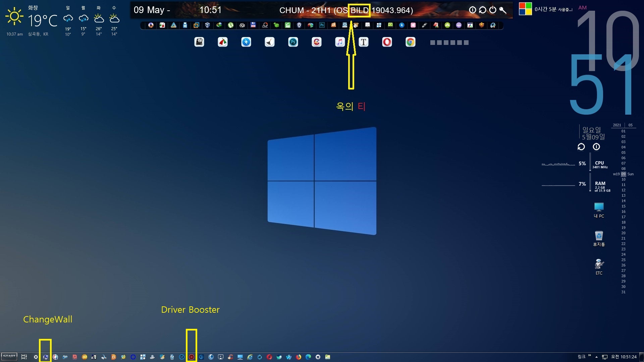Click the refresh arrow icon in top bar
The image size is (644, 362).
point(483,10)
